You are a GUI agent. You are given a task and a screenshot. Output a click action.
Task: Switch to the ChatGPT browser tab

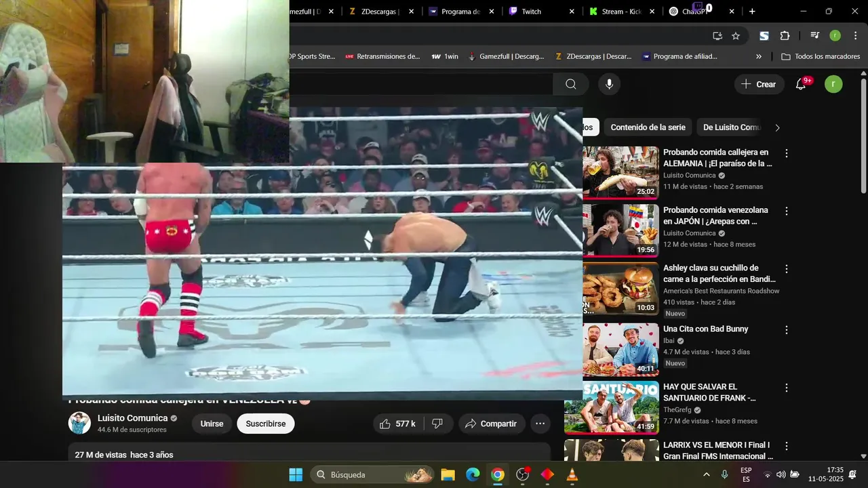click(x=702, y=12)
